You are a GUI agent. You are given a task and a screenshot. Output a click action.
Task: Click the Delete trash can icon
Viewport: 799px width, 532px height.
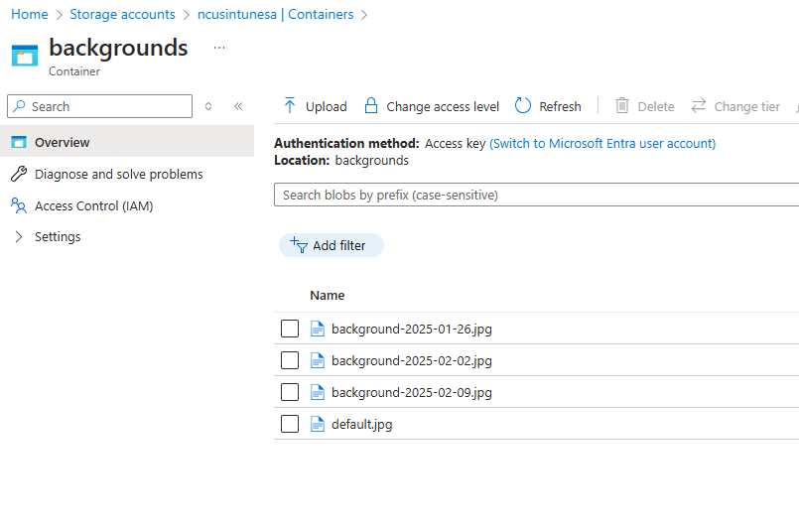coord(622,106)
